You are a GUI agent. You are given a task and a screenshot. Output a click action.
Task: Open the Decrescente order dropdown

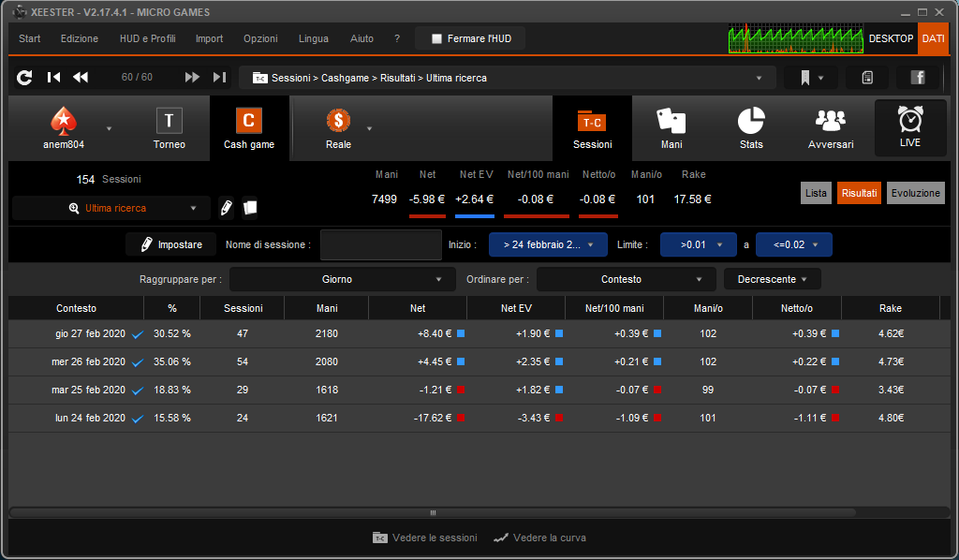point(773,279)
